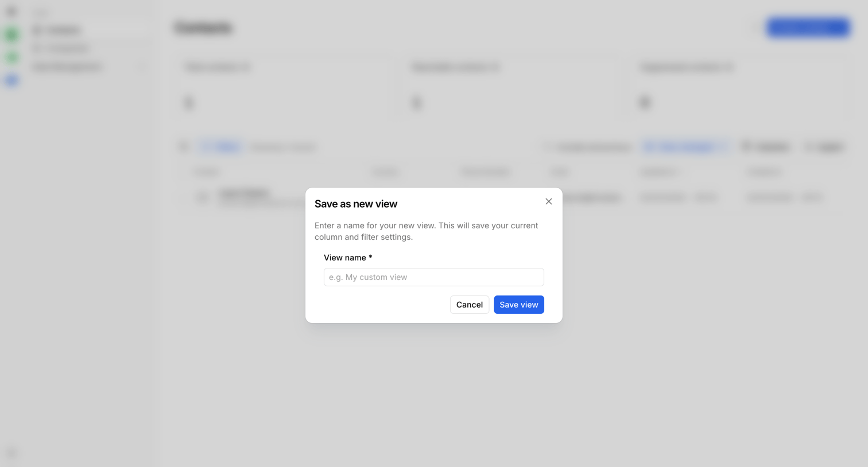Image resolution: width=868 pixels, height=467 pixels.
Task: Click the blurred contact name in the first row
Action: pos(245,193)
